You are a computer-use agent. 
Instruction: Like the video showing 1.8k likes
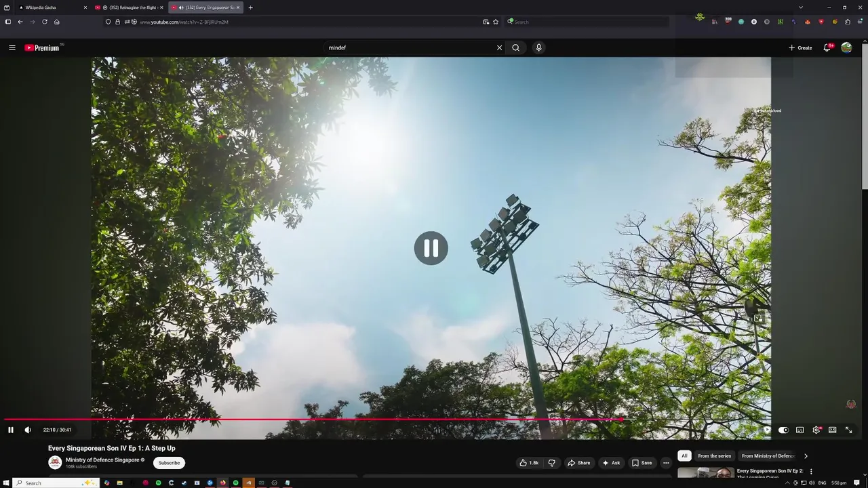(529, 463)
